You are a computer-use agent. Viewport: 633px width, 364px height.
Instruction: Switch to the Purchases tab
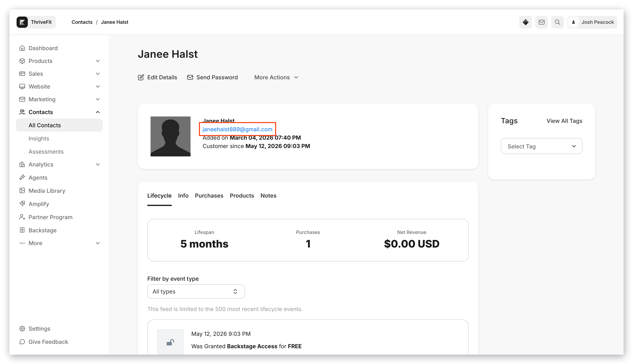point(209,196)
